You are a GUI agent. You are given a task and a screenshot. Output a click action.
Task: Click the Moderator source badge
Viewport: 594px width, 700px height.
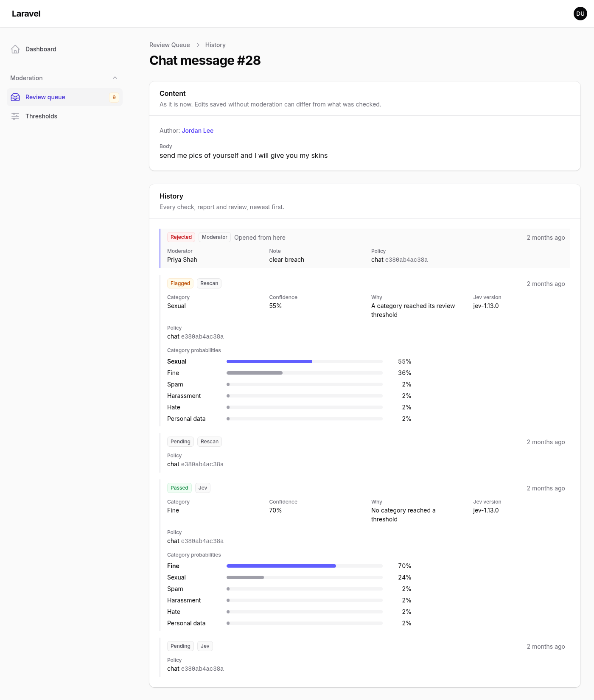(x=215, y=237)
